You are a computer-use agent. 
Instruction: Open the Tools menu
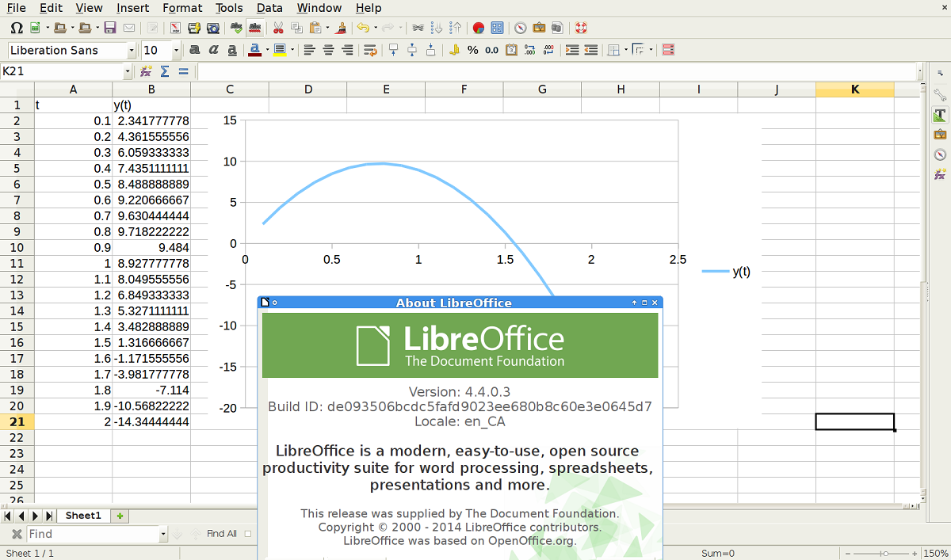pyautogui.click(x=229, y=8)
